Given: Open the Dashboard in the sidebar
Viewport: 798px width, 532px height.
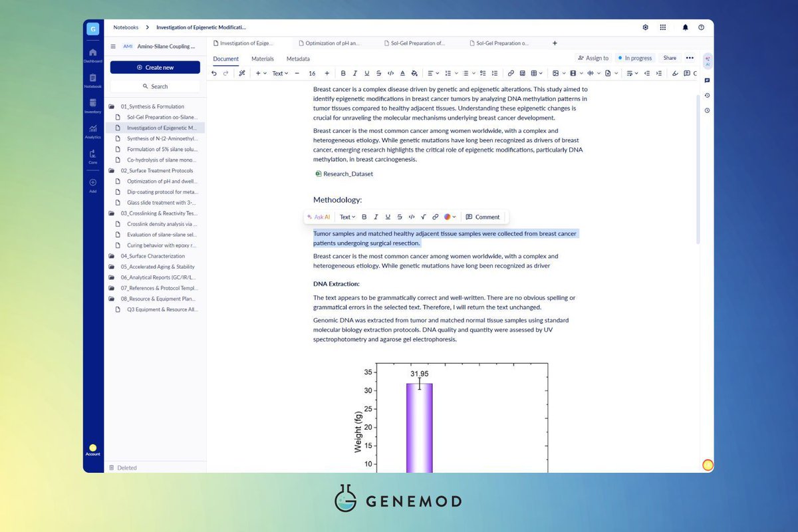Looking at the screenshot, I should pos(93,55).
